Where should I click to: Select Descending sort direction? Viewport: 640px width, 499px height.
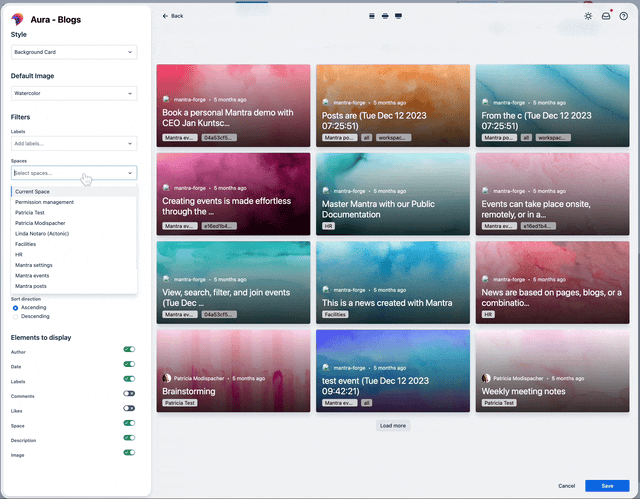click(16, 317)
